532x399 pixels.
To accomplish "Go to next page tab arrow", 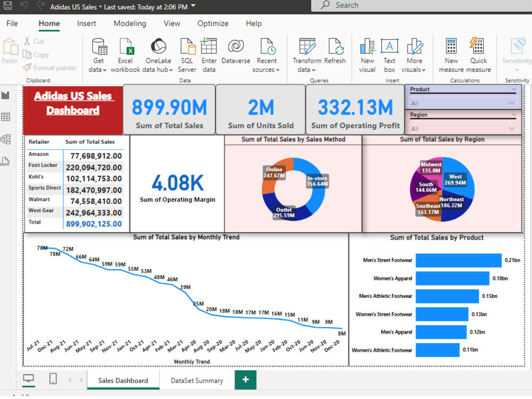I will (81, 380).
